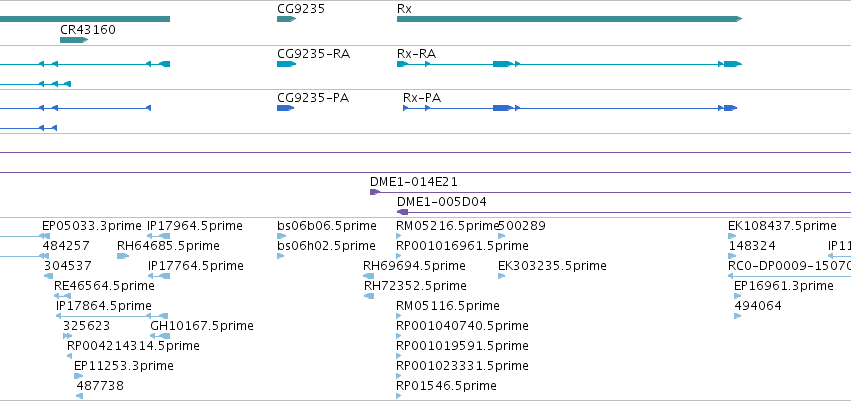Click the Rx-RA transcript label

[416, 54]
